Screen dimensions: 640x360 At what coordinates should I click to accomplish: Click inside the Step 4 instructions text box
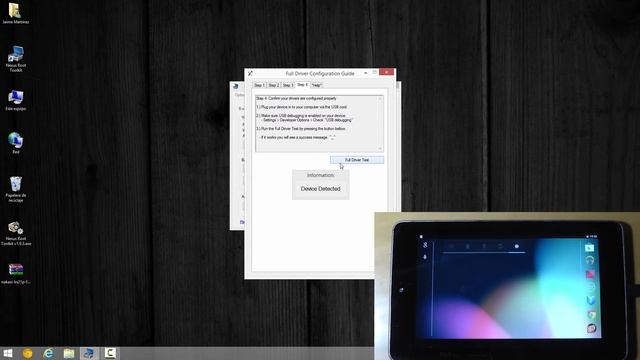pyautogui.click(x=319, y=124)
